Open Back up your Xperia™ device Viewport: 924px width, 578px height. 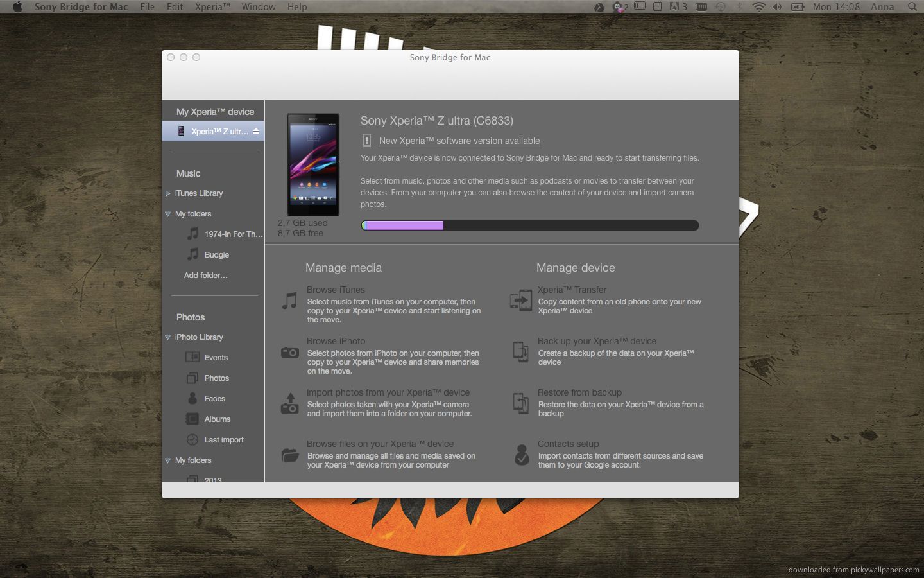(x=597, y=341)
